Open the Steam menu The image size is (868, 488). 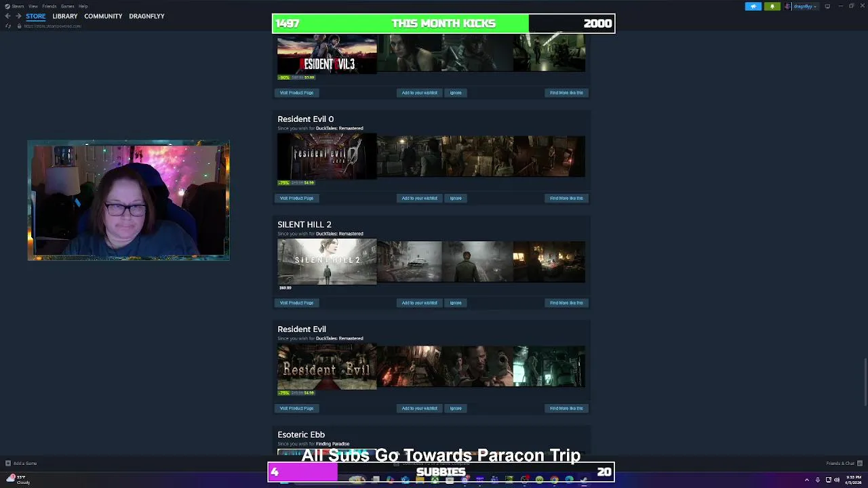tap(18, 6)
